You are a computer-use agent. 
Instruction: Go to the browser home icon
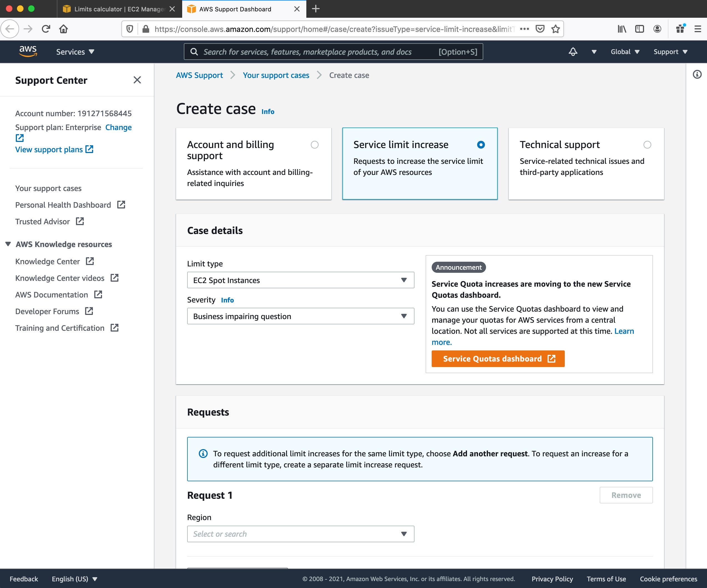(63, 29)
